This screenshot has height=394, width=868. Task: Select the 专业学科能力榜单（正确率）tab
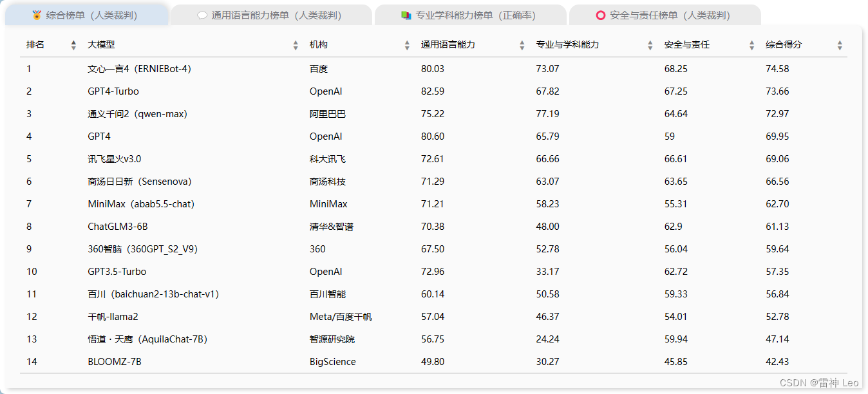470,15
